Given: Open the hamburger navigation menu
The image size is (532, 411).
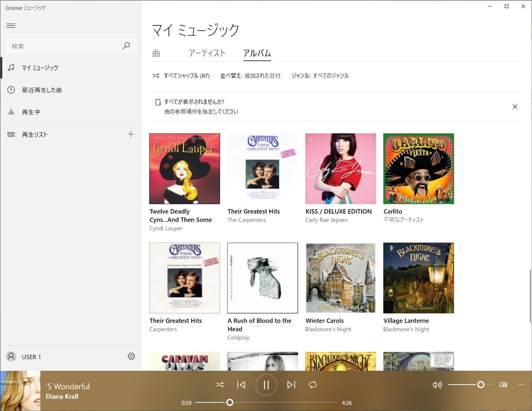Looking at the screenshot, I should pos(11,26).
